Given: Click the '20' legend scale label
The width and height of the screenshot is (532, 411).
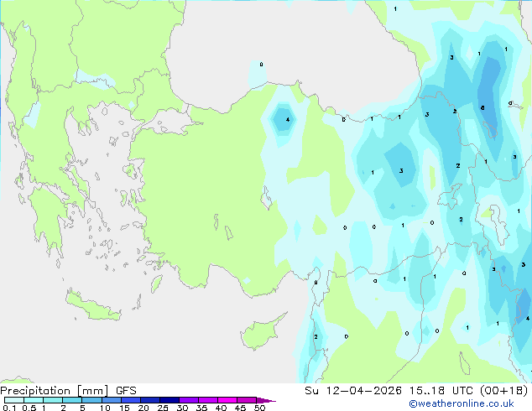Looking at the screenshot, I should click(x=143, y=408).
